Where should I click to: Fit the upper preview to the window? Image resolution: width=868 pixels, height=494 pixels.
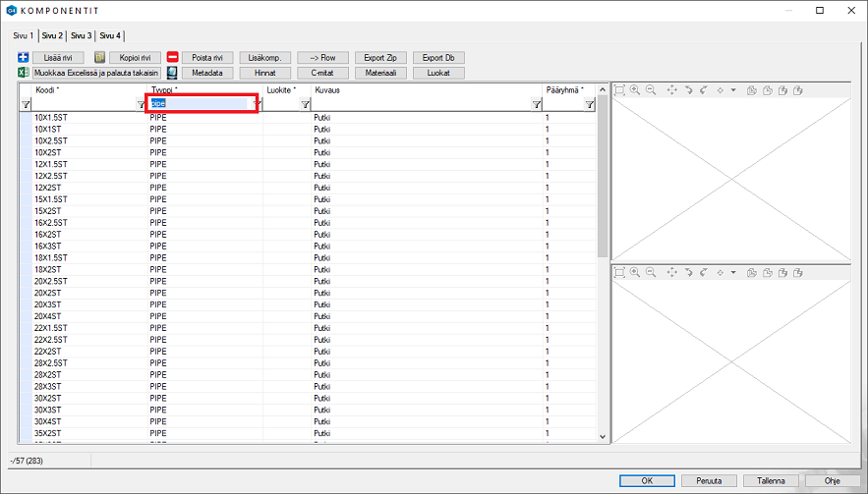(x=619, y=90)
